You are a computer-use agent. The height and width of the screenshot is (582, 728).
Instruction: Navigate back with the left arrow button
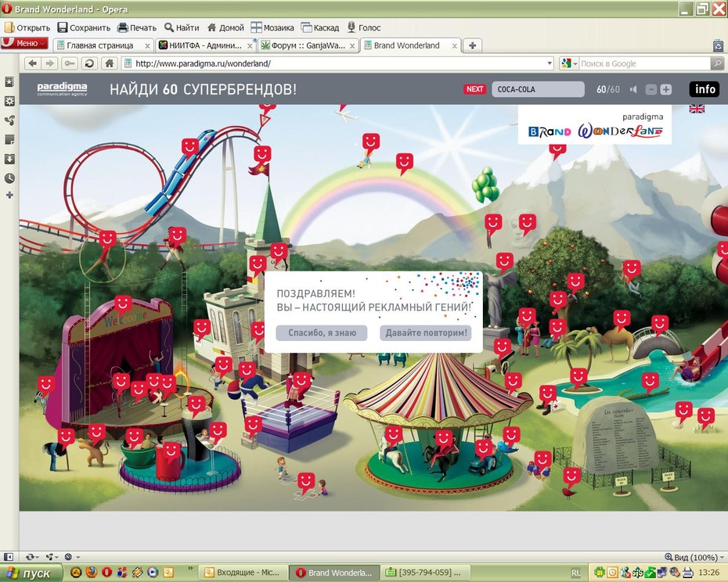click(33, 63)
